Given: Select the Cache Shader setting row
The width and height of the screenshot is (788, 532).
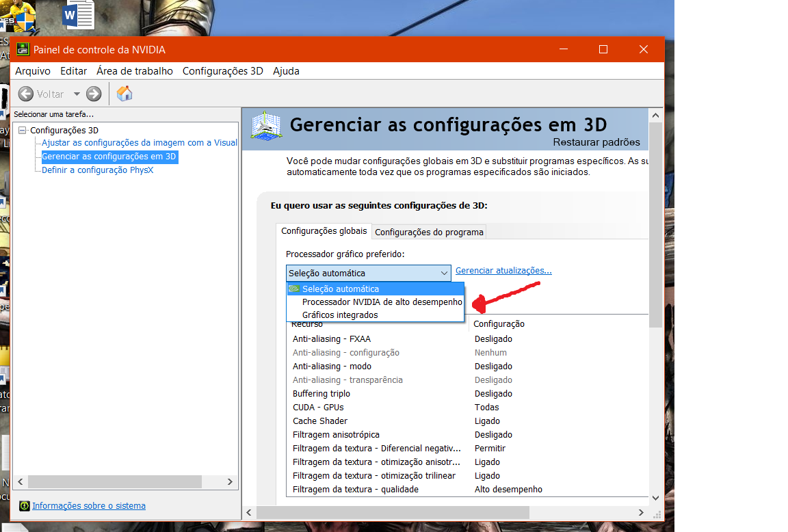Looking at the screenshot, I should pyautogui.click(x=467, y=421).
